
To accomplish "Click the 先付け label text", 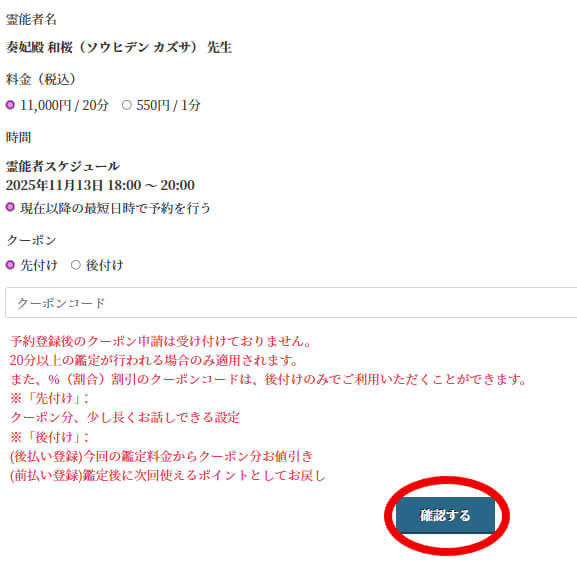I will click(x=39, y=265).
